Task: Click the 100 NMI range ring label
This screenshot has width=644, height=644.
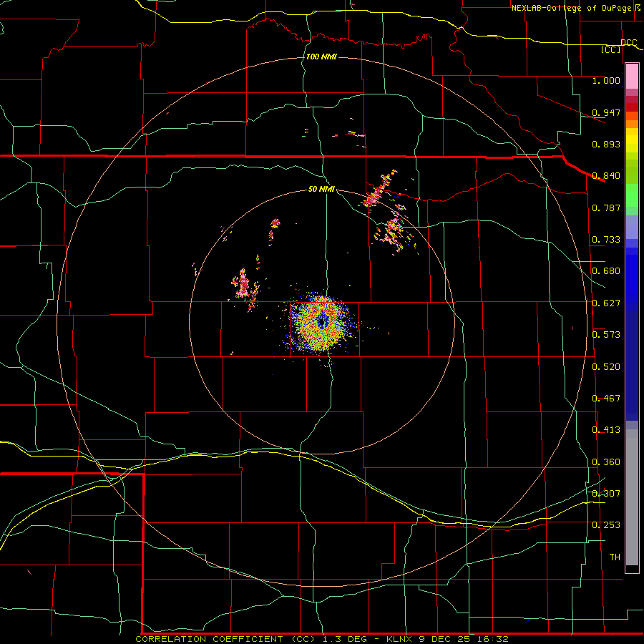Action: click(x=321, y=57)
